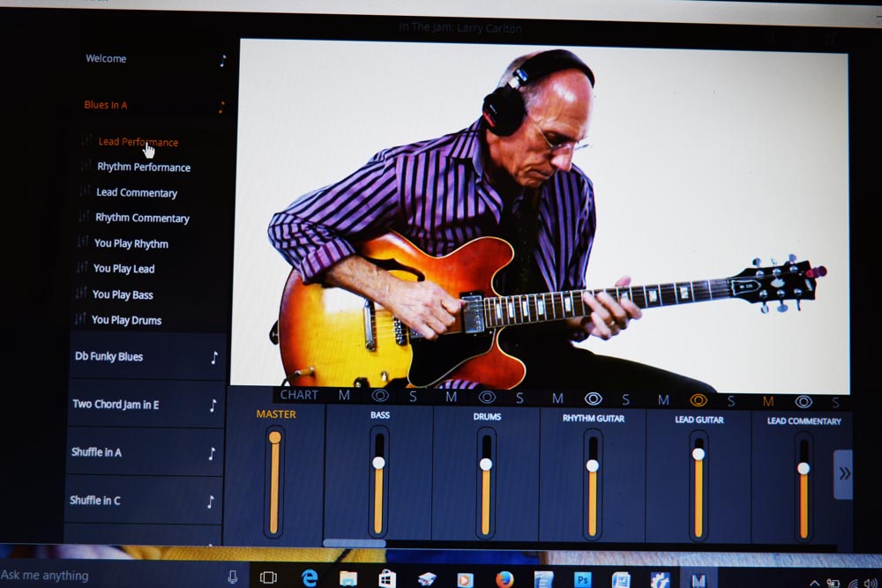Click the mixer icon left of Lead Performance
Viewport: 882px width, 588px height.
coord(86,140)
